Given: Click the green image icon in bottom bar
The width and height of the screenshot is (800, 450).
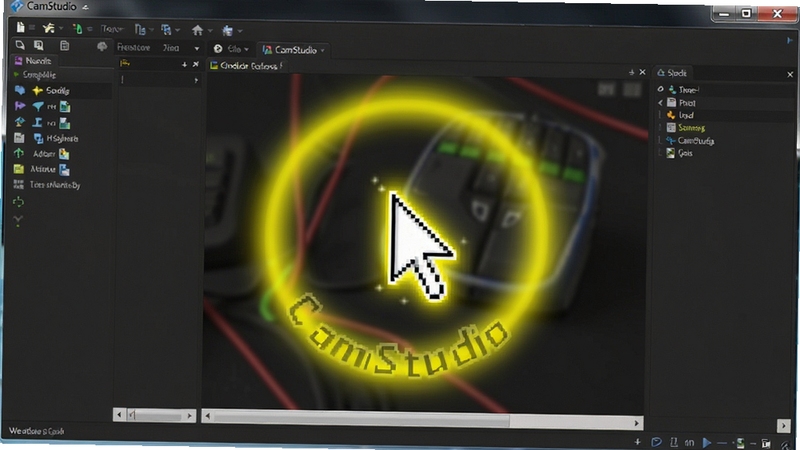Looking at the screenshot, I should [740, 443].
